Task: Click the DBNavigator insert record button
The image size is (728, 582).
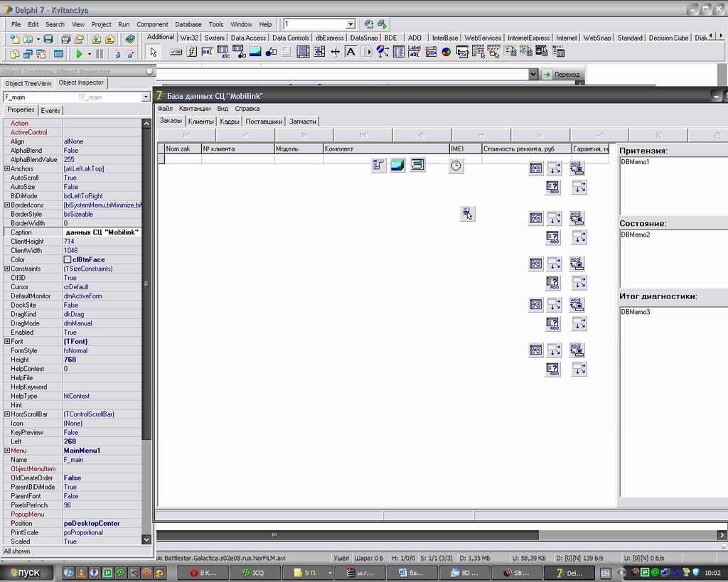Action: pyautogui.click(x=422, y=135)
